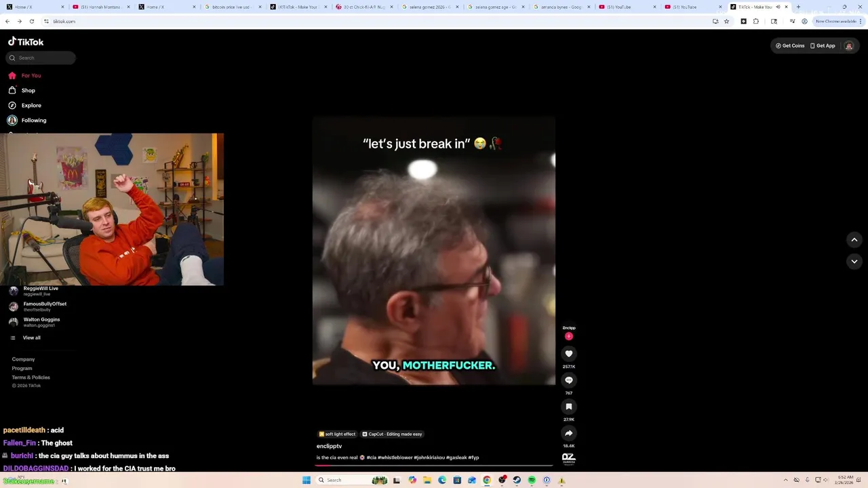Open Steam from the taskbar

click(x=517, y=480)
